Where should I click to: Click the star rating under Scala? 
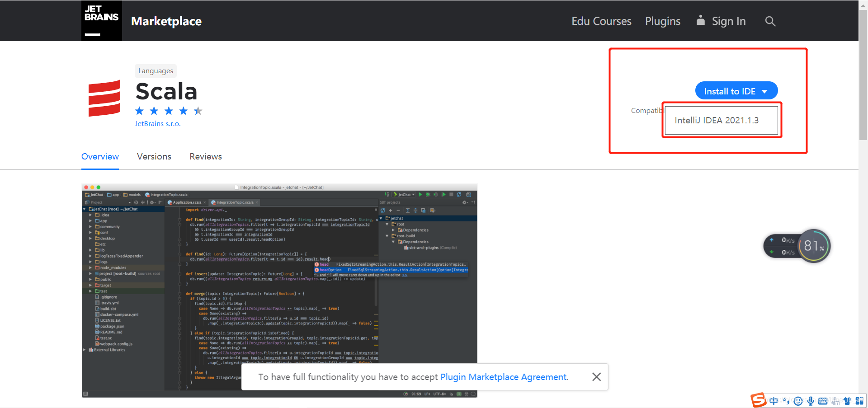169,111
